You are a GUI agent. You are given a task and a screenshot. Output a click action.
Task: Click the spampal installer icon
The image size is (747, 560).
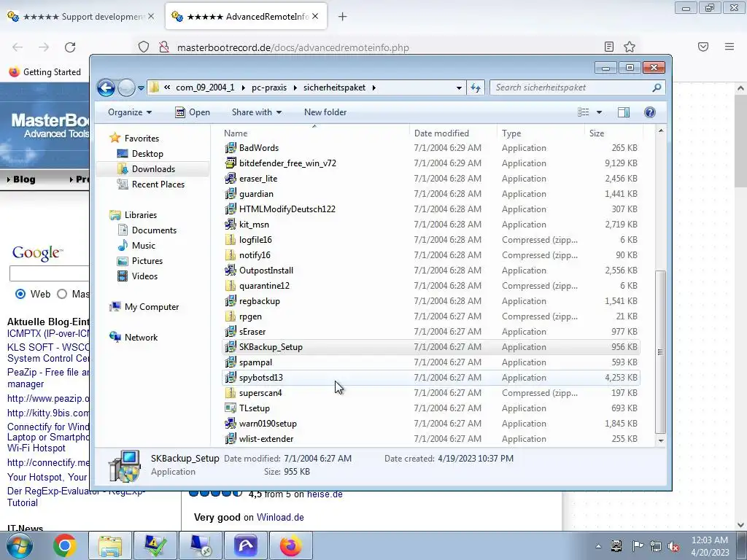coord(231,362)
